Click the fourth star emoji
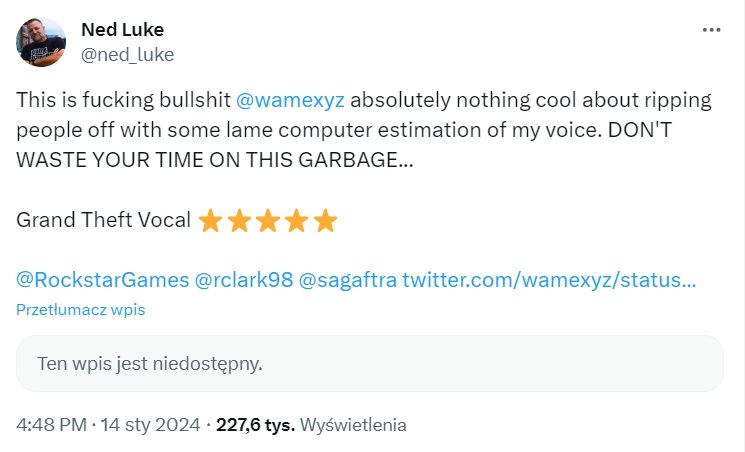745x452 pixels. 297,220
